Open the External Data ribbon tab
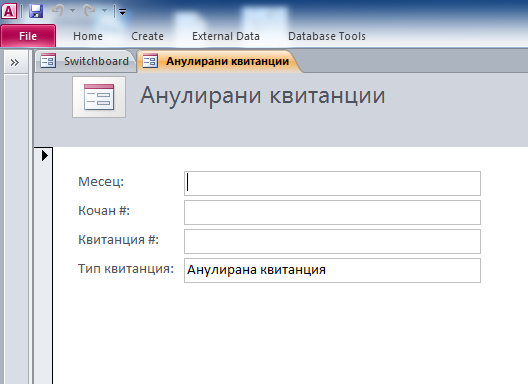The height and width of the screenshot is (384, 528). click(226, 36)
